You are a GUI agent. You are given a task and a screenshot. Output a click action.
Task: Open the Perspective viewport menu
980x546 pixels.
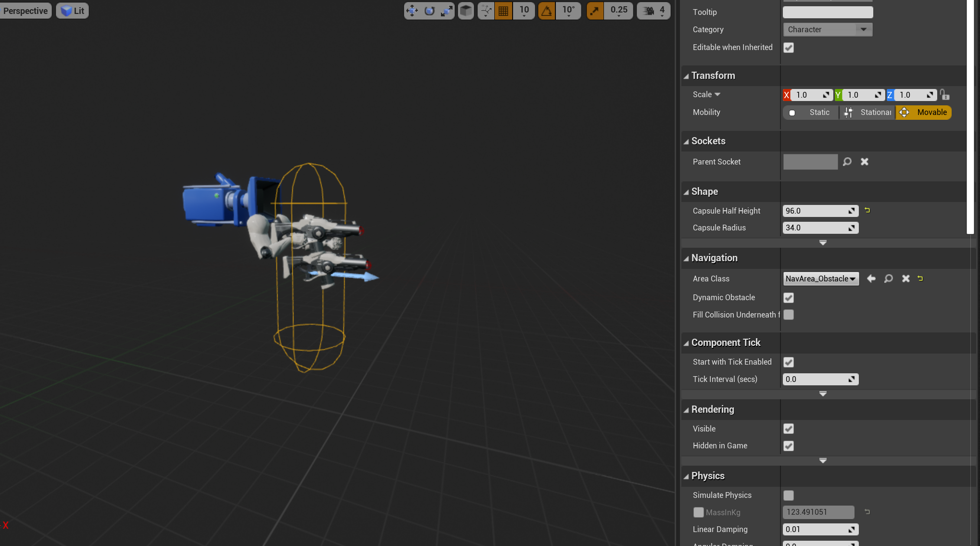click(x=25, y=10)
